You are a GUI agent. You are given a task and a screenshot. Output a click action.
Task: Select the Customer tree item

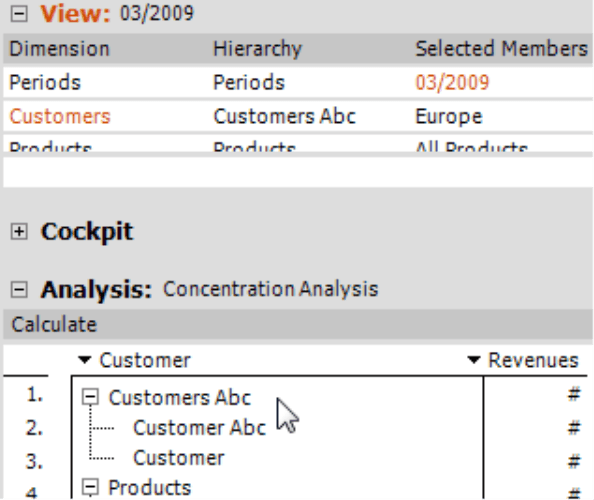click(178, 458)
